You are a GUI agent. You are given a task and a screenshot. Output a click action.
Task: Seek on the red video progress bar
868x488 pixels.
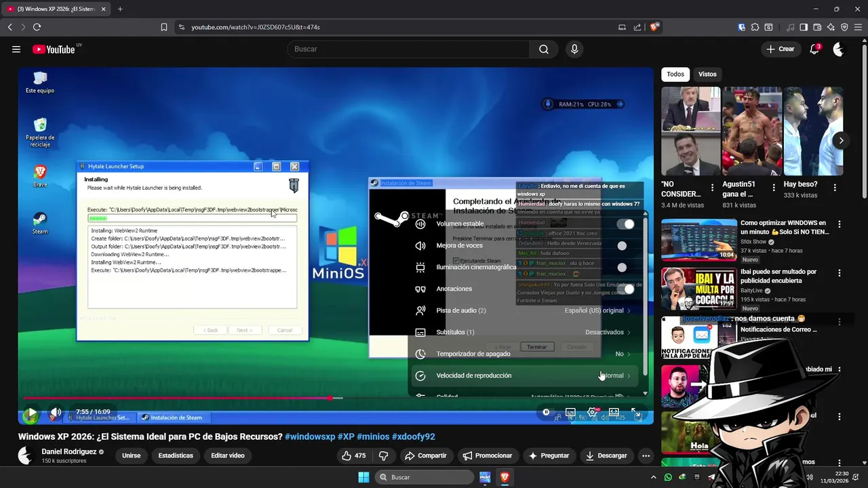[177, 398]
